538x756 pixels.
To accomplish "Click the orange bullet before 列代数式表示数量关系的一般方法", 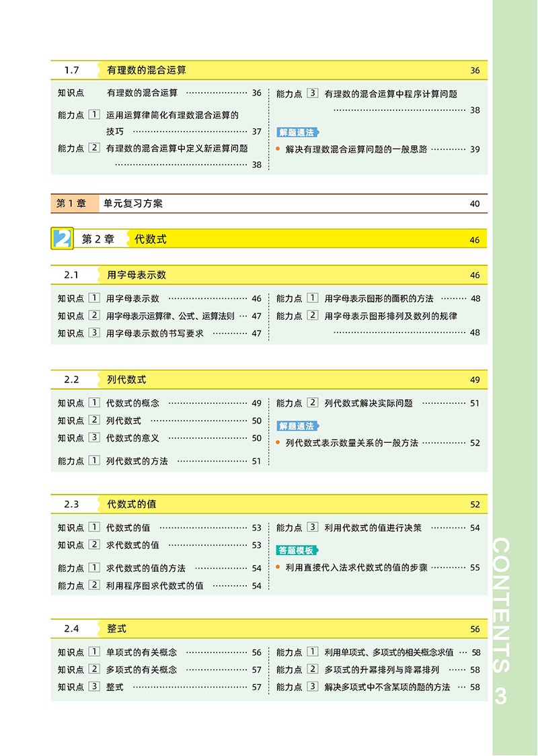I will click(x=278, y=443).
